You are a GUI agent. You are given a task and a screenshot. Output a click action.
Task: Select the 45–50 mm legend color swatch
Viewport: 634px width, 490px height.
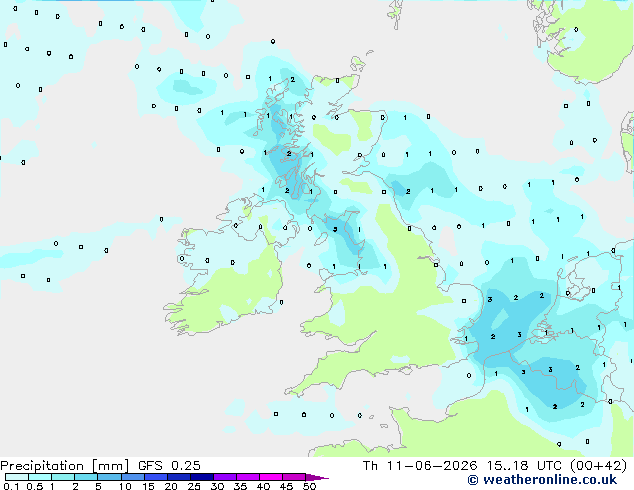[x=294, y=477]
